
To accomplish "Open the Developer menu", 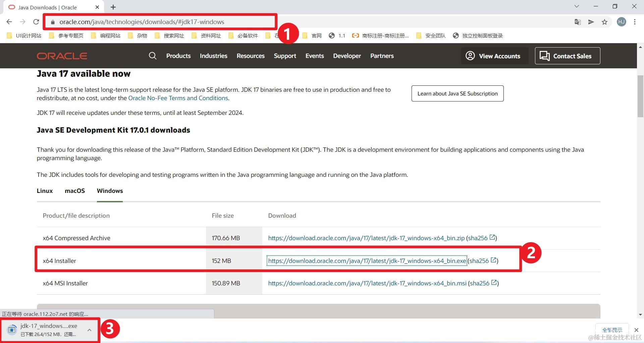I will click(x=347, y=56).
